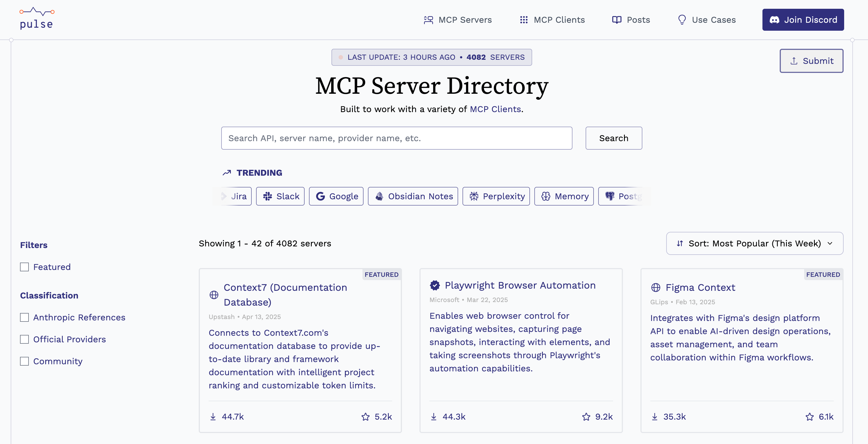868x444 pixels.
Task: Open the Figma Context server page
Action: pyautogui.click(x=700, y=287)
